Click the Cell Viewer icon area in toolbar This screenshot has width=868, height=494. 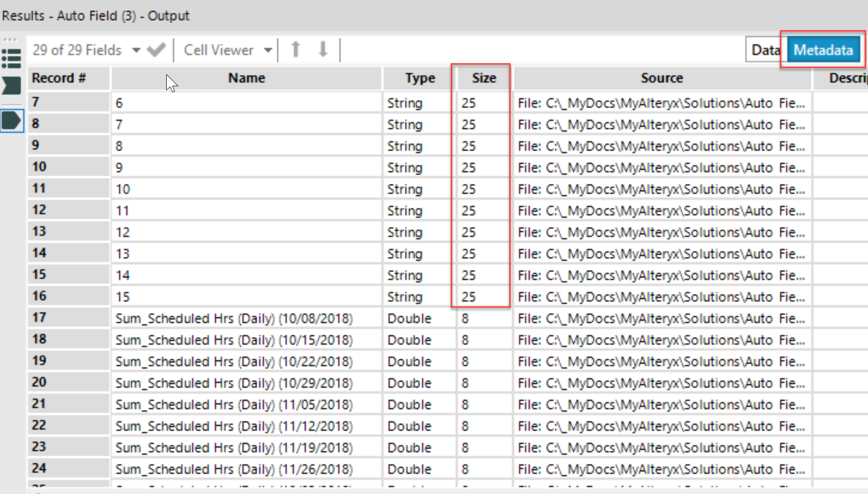(218, 49)
